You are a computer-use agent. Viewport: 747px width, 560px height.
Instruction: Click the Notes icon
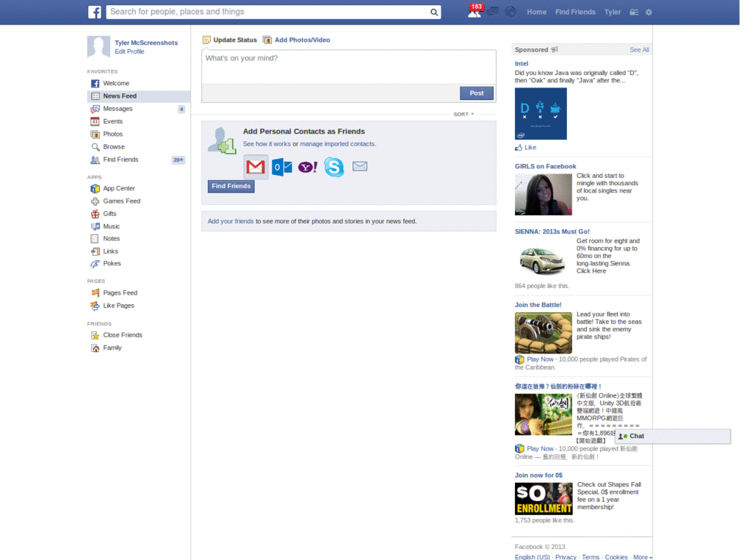95,238
